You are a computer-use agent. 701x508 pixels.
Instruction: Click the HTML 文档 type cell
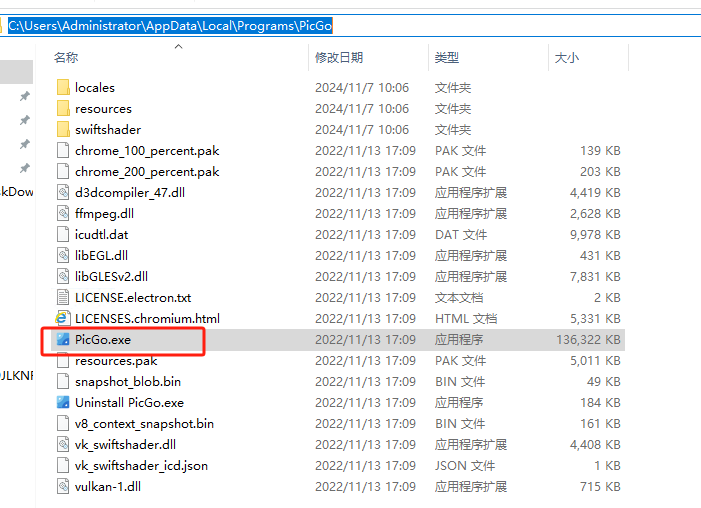click(466, 319)
